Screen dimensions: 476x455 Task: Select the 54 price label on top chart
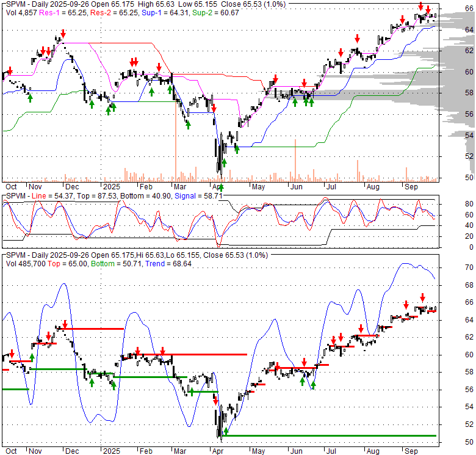click(x=469, y=135)
